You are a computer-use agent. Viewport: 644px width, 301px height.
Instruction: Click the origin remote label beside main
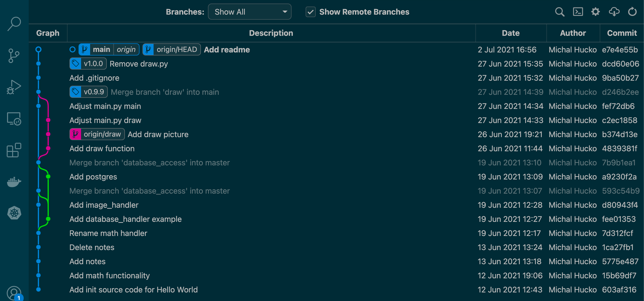126,50
